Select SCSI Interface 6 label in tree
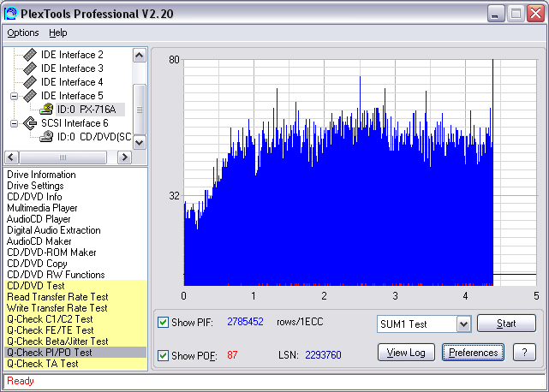 pos(75,123)
